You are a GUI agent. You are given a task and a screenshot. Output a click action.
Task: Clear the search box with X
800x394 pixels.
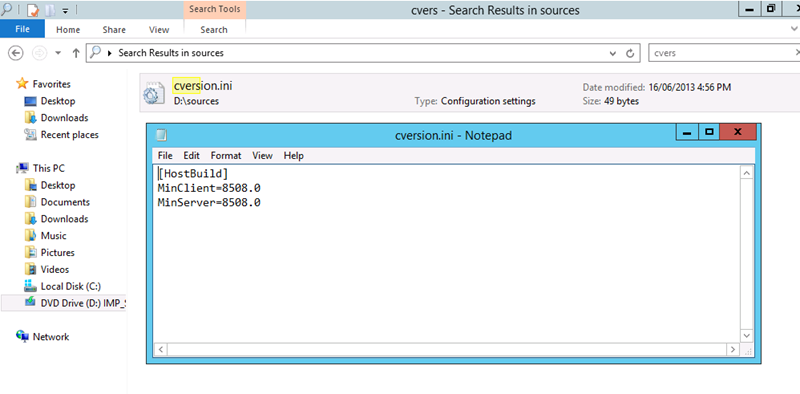[x=796, y=52]
